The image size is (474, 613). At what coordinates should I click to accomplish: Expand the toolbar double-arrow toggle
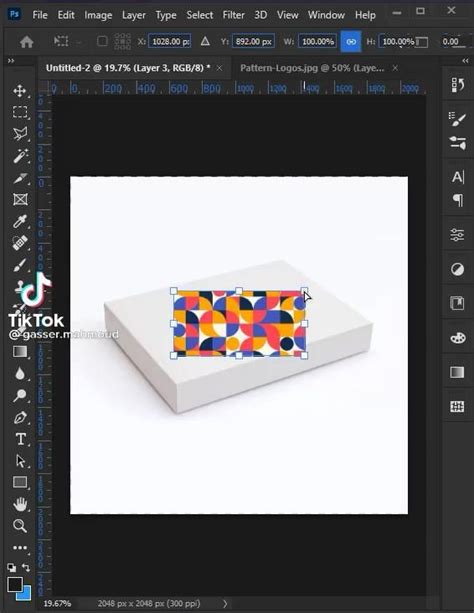[x=11, y=61]
